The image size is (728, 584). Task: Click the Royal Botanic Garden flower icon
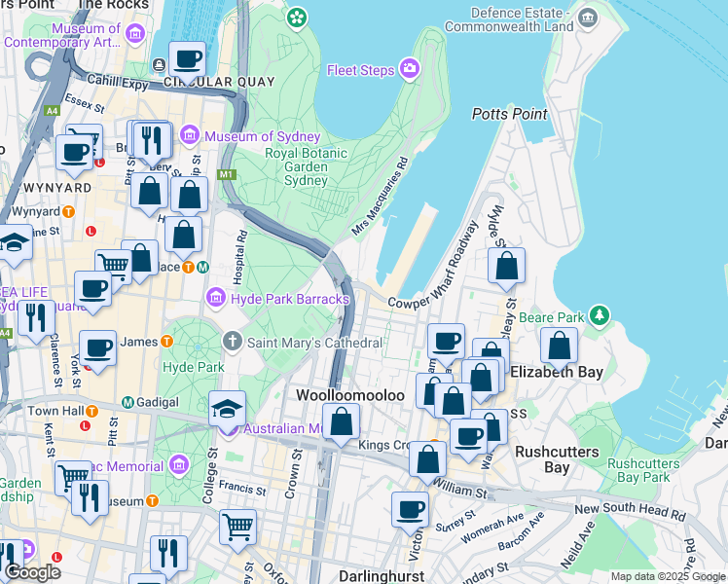click(297, 18)
